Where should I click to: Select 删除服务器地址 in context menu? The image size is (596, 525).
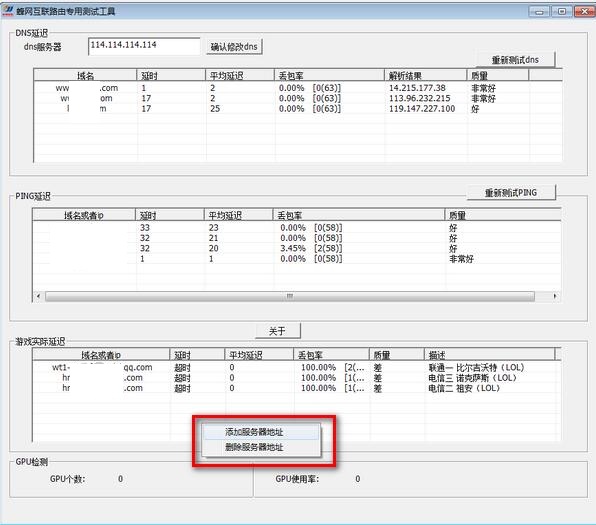(261, 447)
